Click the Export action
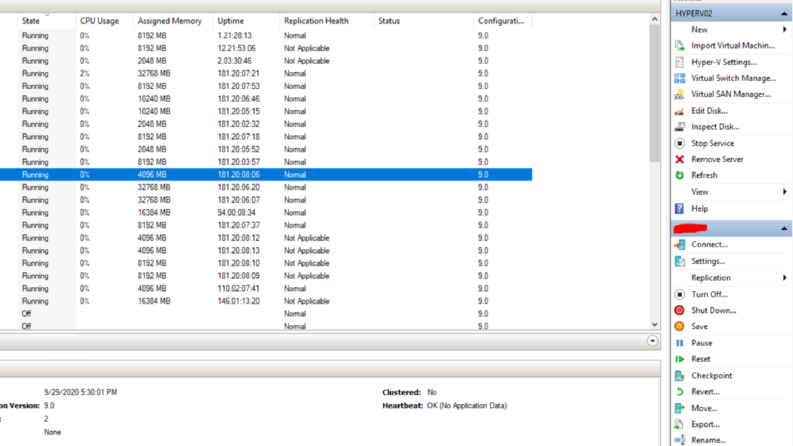Viewport: 793px width, 446px height. point(705,424)
